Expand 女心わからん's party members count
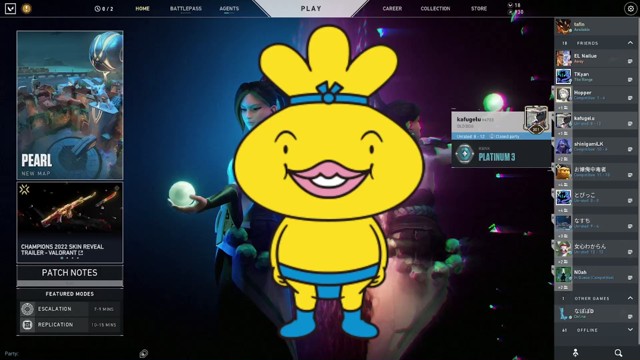Screen dimensions: 640x360 click(563, 262)
